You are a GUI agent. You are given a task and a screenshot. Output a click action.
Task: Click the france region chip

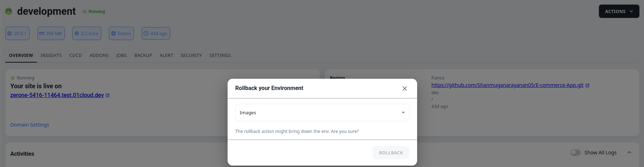[x=121, y=33]
